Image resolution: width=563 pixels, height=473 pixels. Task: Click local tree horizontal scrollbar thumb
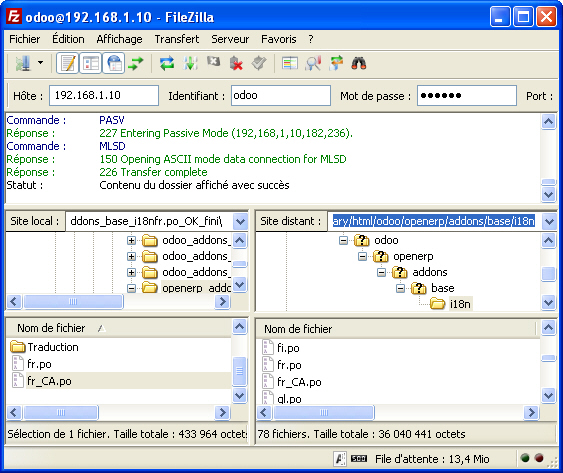click(73, 301)
